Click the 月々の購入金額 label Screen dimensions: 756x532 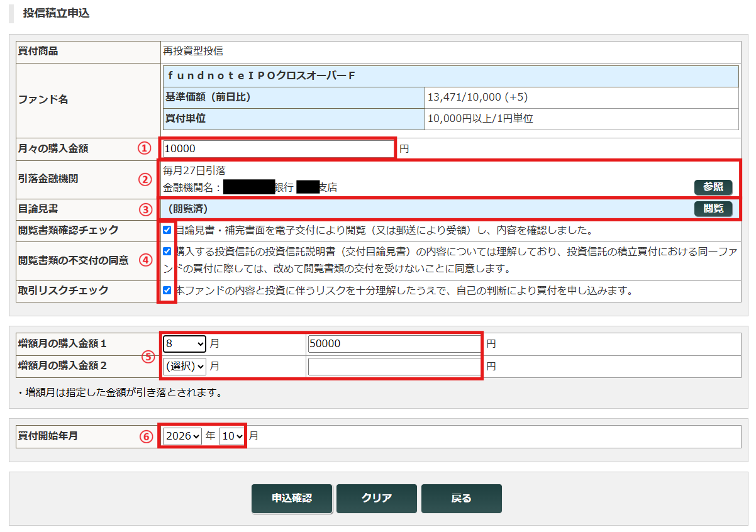point(53,149)
